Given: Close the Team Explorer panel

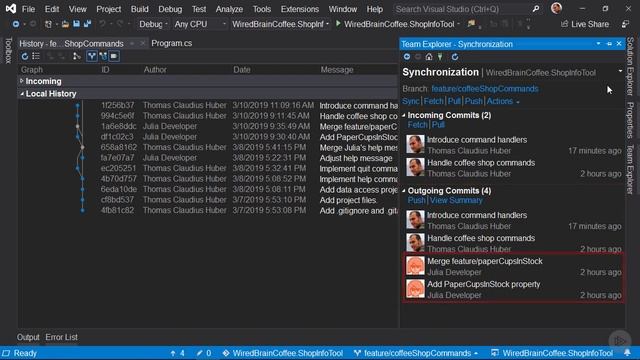Looking at the screenshot, I should point(619,44).
